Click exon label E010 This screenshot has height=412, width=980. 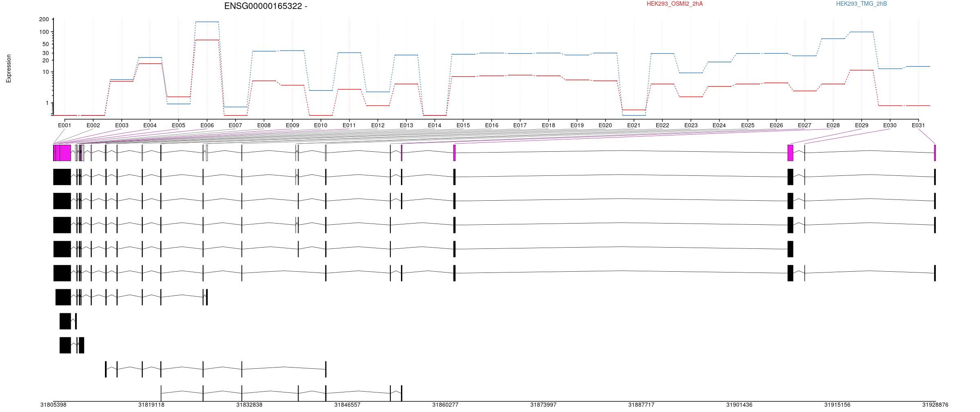321,125
